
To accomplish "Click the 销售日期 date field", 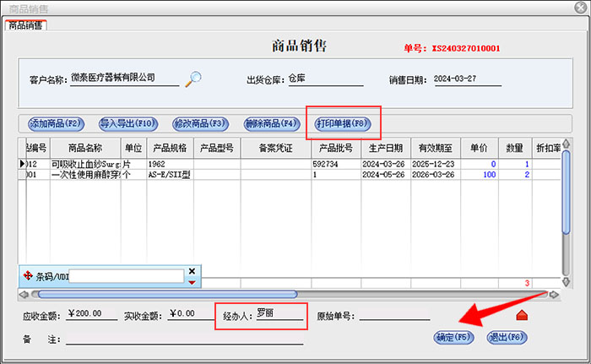I will click(467, 79).
